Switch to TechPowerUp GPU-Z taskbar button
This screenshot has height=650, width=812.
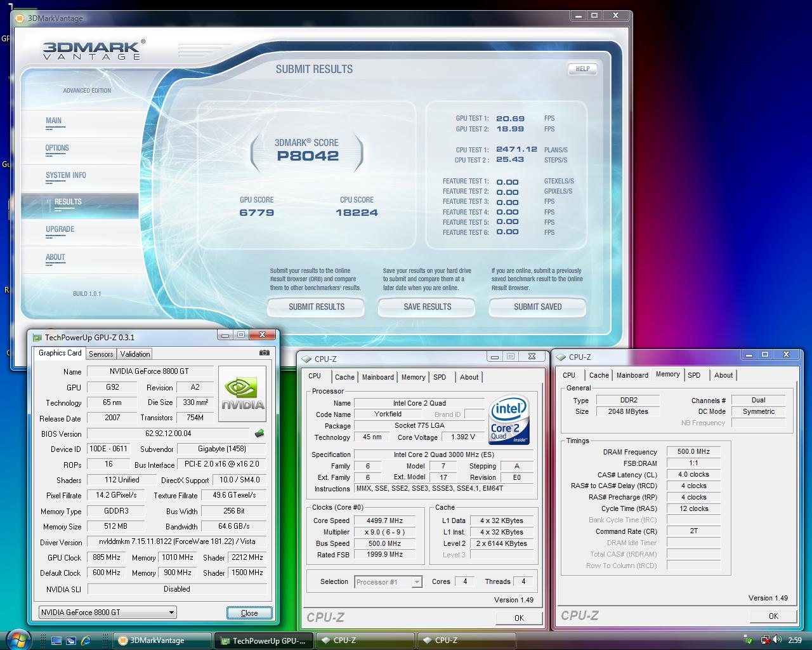263,640
